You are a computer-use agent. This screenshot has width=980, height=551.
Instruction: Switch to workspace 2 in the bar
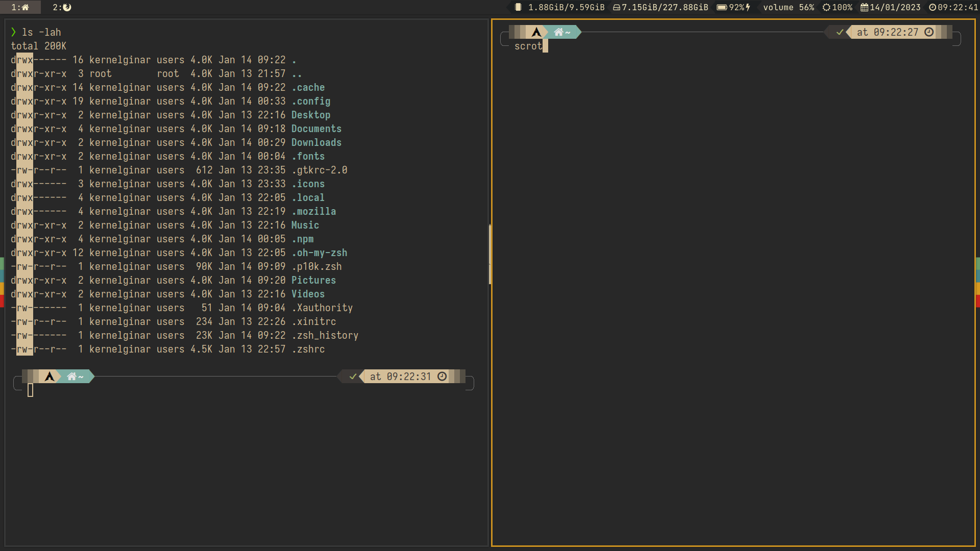coord(62,7)
